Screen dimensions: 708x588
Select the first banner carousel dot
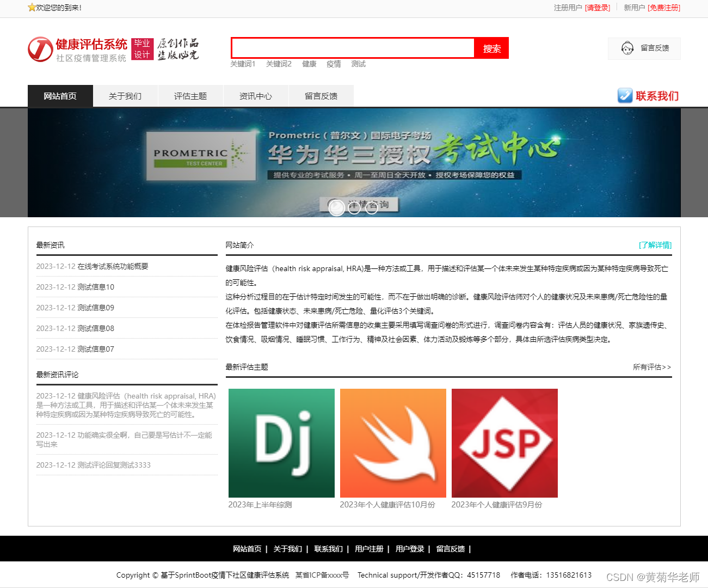[x=337, y=207]
